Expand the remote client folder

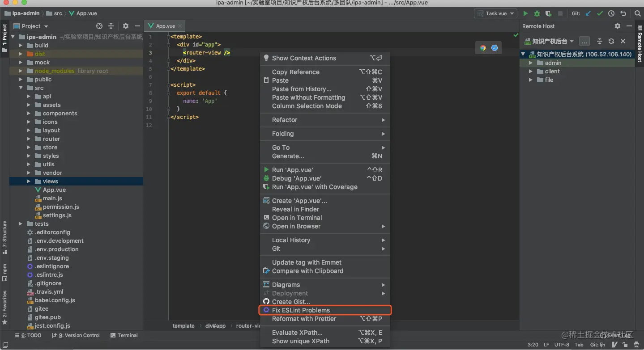point(531,72)
